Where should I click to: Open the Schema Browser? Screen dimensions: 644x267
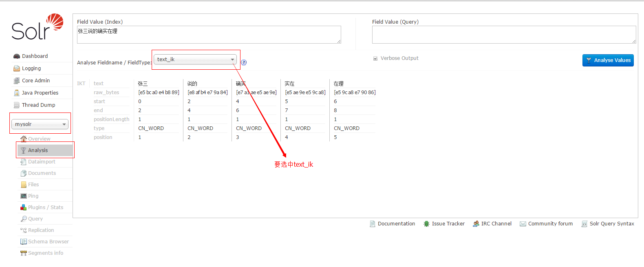coord(49,242)
